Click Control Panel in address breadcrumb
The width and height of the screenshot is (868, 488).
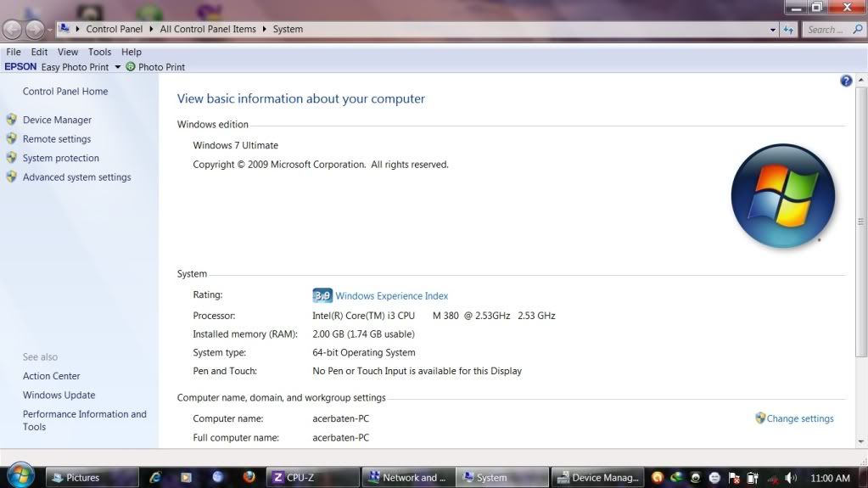coord(114,30)
